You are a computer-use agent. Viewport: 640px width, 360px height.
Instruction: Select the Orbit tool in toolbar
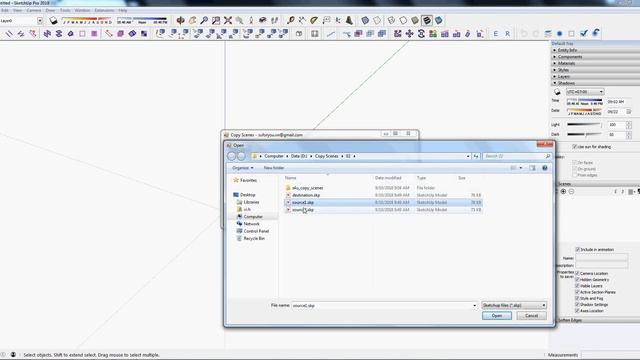click(180, 20)
